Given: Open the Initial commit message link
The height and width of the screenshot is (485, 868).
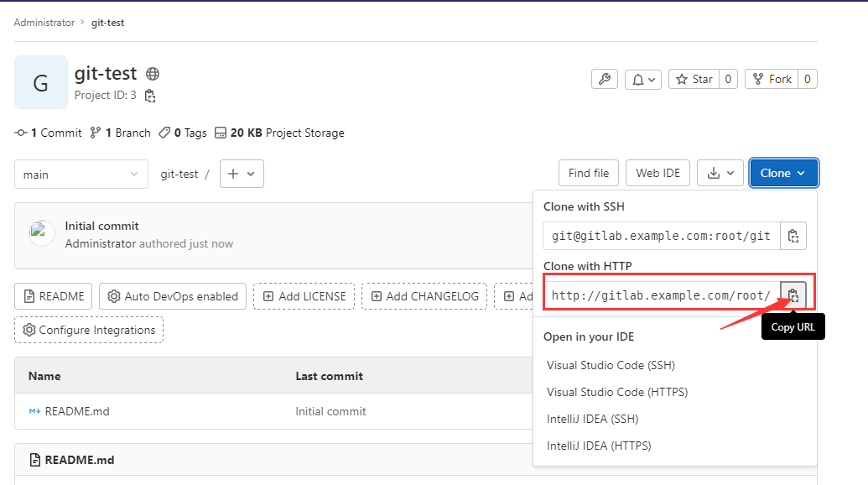Looking at the screenshot, I should [x=101, y=226].
